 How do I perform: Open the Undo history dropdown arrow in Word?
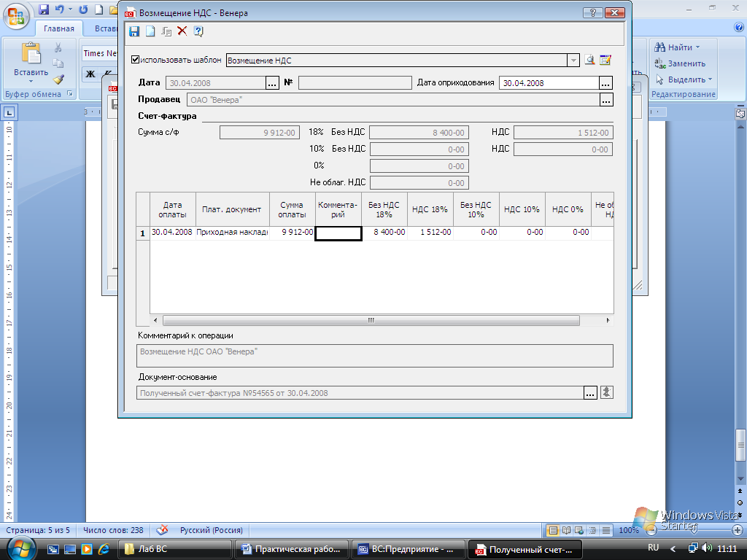[71, 9]
